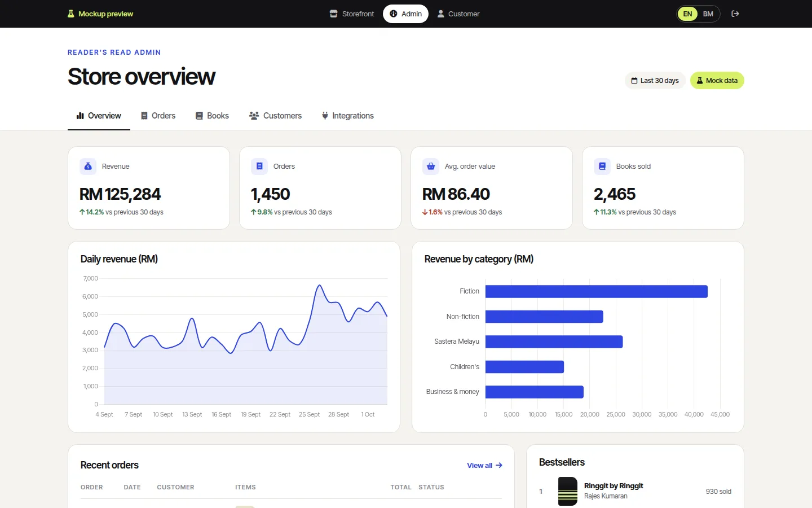
Task: Select the Admin view
Action: click(405, 14)
